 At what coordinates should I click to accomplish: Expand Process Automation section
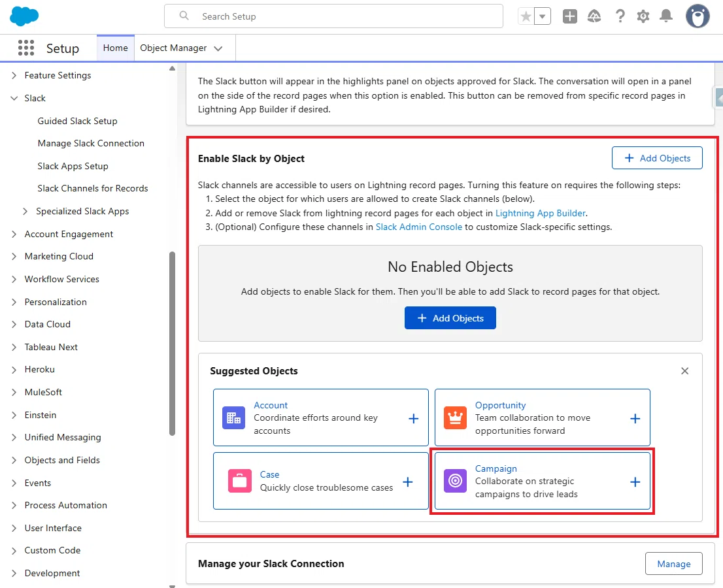point(14,506)
